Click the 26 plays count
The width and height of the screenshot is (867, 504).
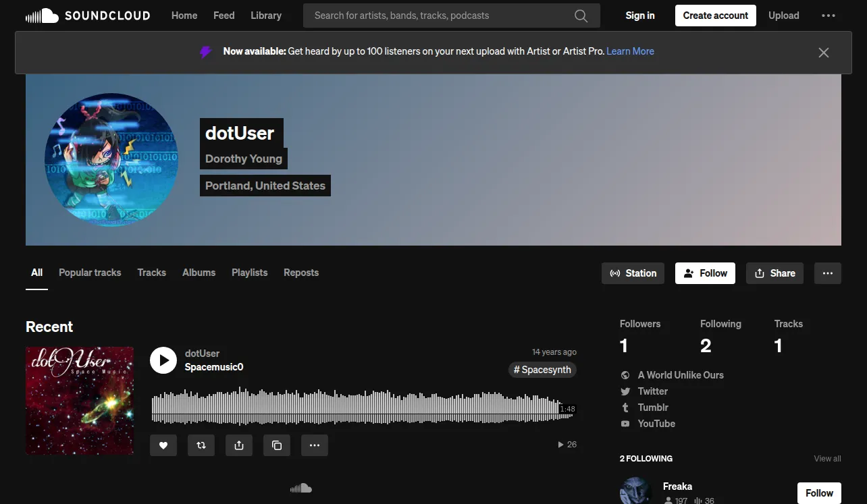click(x=567, y=445)
